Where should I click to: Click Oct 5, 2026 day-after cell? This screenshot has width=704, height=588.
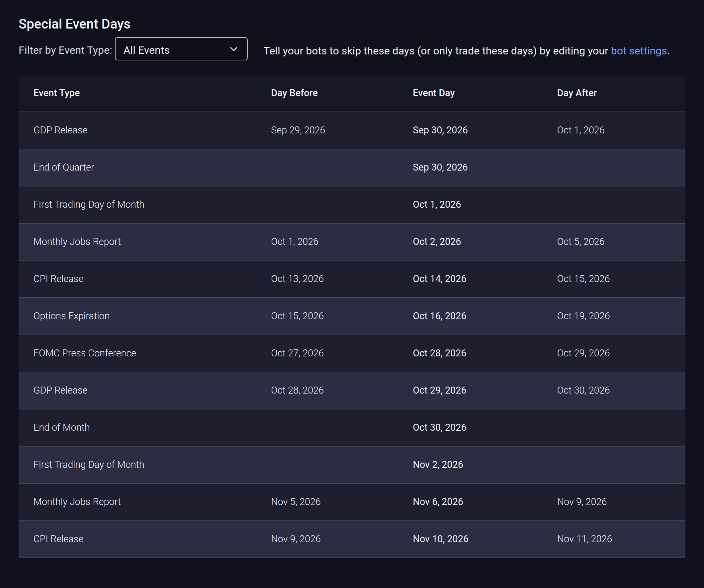(x=580, y=242)
